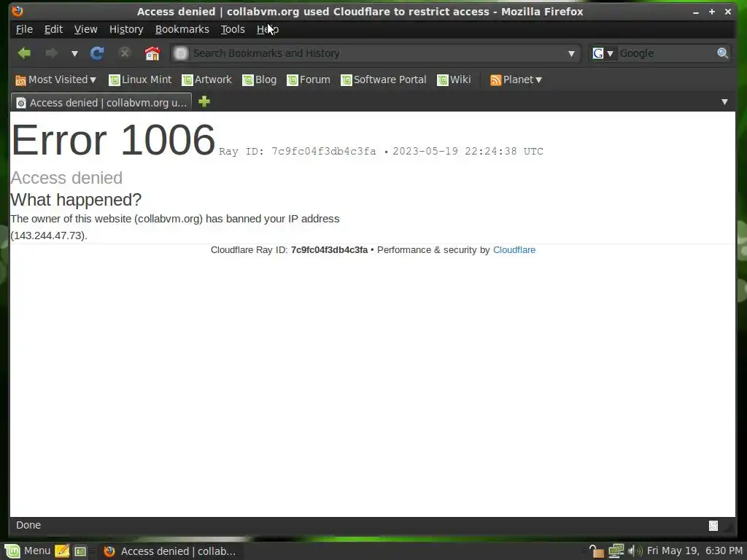The height and width of the screenshot is (560, 747).
Task: Click the address bar input field
Action: (376, 53)
